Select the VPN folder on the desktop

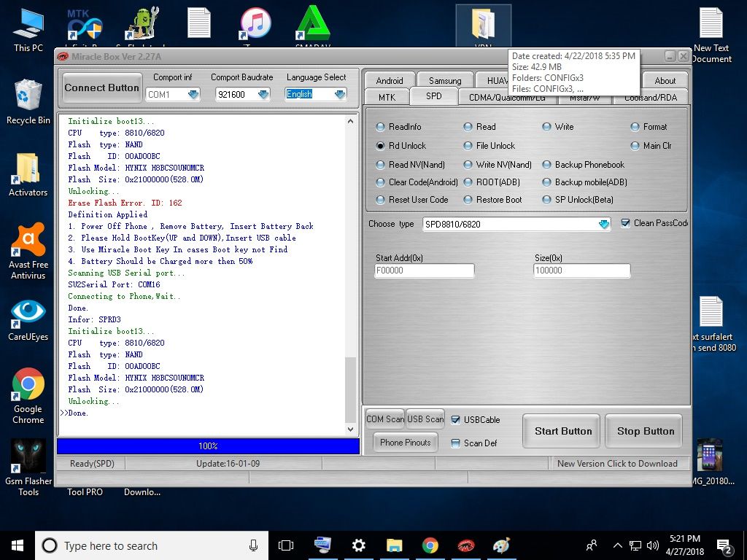coord(483,26)
